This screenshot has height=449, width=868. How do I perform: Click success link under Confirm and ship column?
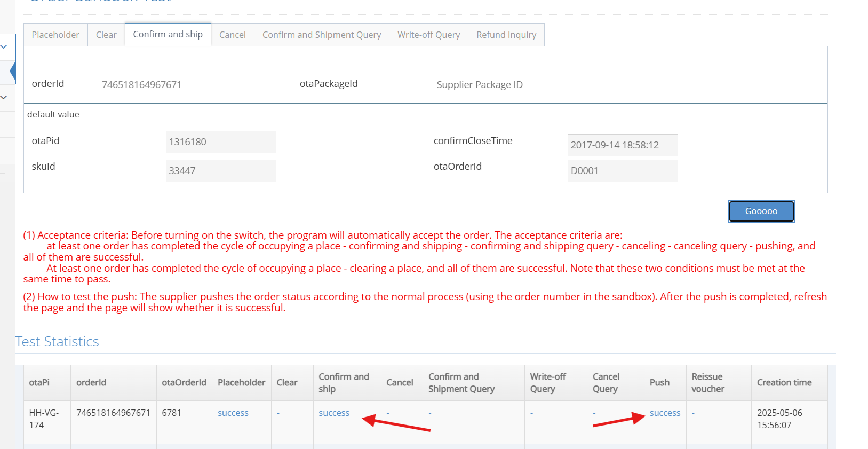(334, 413)
